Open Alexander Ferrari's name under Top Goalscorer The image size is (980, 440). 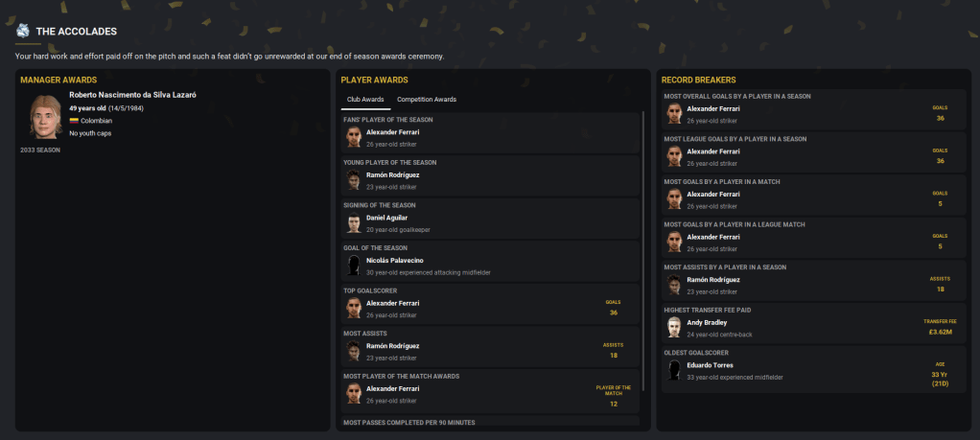tap(392, 303)
